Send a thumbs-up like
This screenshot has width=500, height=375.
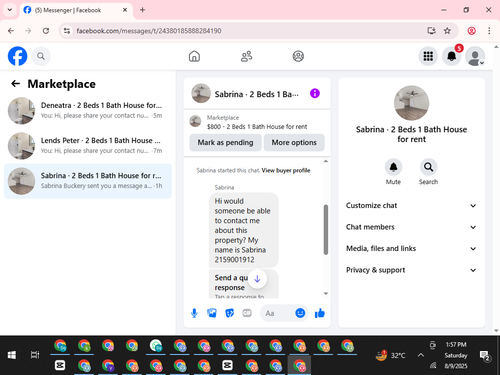(x=320, y=313)
